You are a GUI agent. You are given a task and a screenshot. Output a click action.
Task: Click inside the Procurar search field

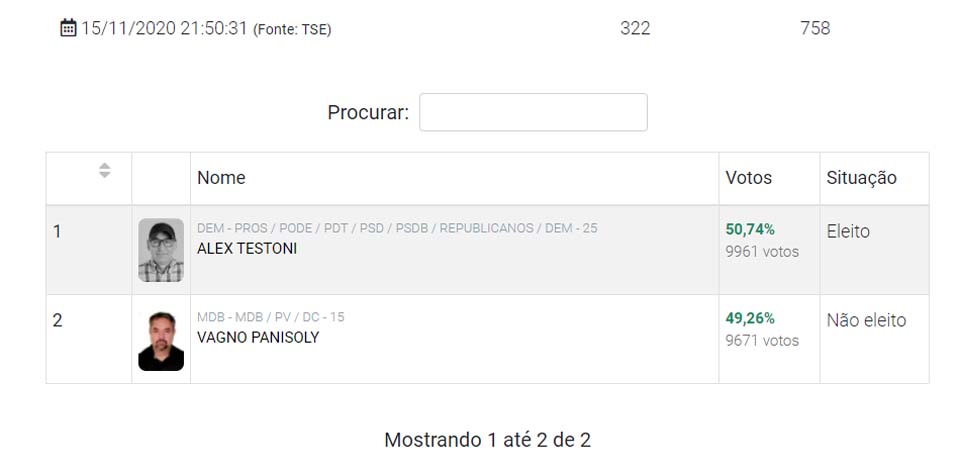tap(533, 112)
